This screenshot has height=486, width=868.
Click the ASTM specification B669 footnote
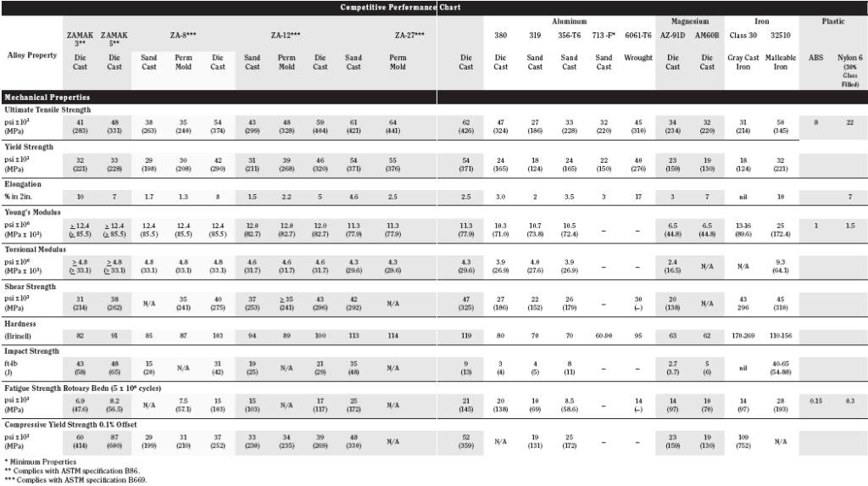point(70,479)
